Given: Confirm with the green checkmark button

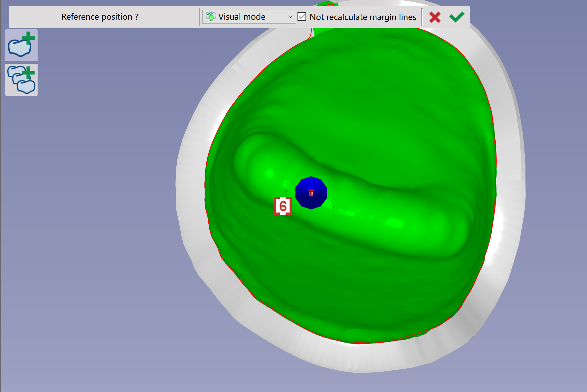Looking at the screenshot, I should point(457,17).
